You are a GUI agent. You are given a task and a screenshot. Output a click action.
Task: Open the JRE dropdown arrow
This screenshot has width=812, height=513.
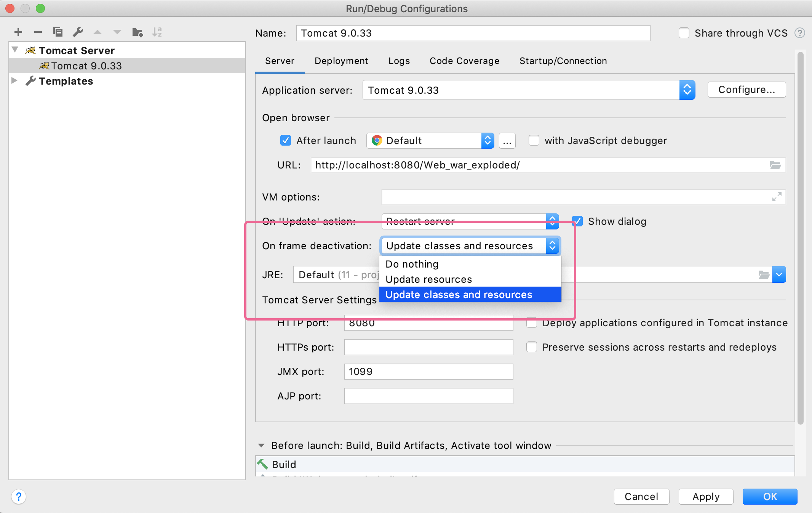[779, 275]
